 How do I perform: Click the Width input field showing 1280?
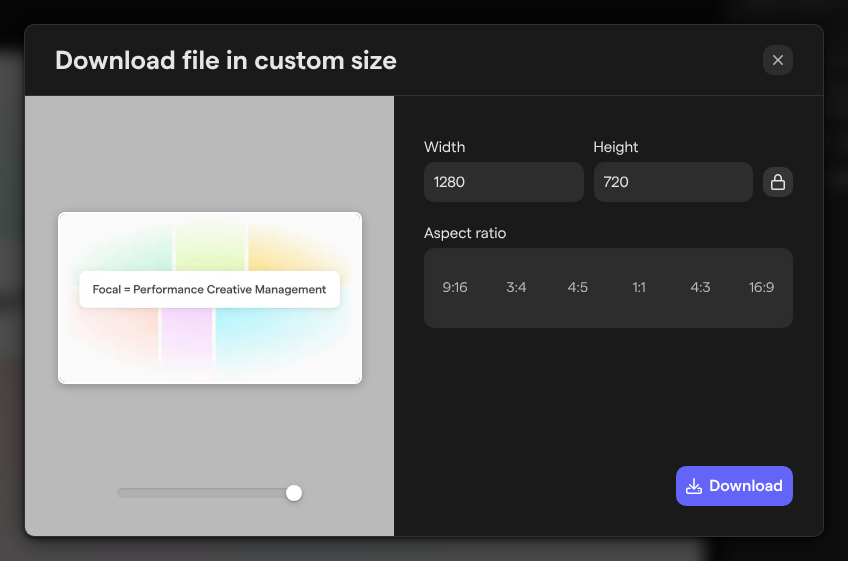coord(504,182)
